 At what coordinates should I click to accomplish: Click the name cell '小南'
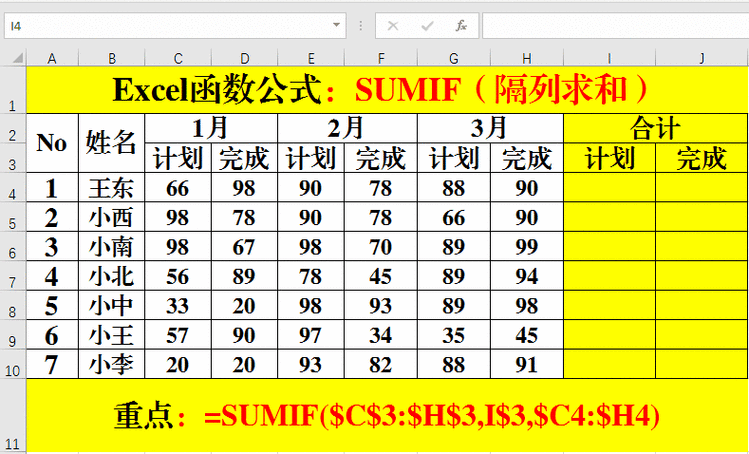[112, 247]
